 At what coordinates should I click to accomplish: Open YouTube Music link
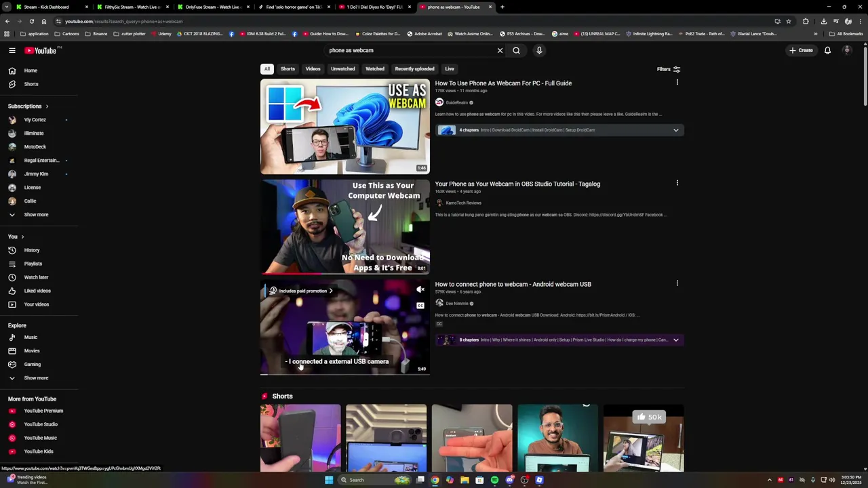click(x=39, y=438)
